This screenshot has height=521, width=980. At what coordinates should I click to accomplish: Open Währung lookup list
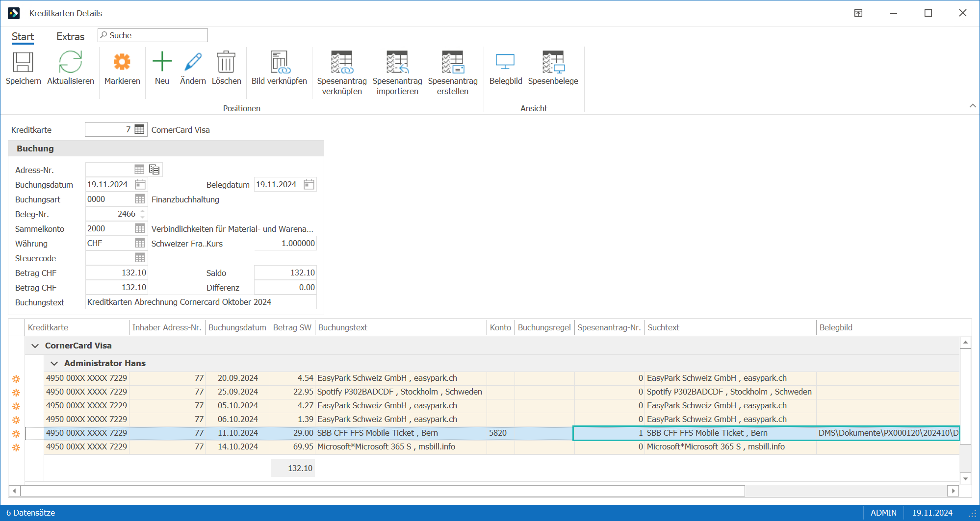[x=140, y=243]
